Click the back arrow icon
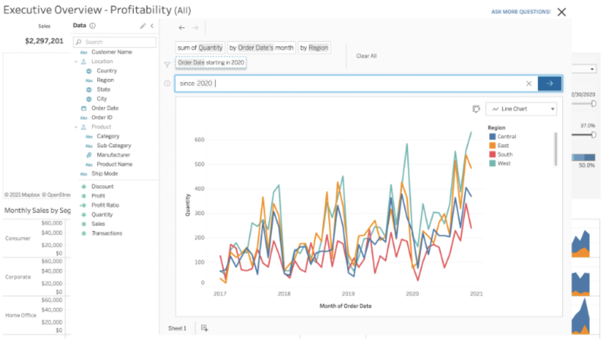Viewport: 604px width, 364px height. click(182, 27)
